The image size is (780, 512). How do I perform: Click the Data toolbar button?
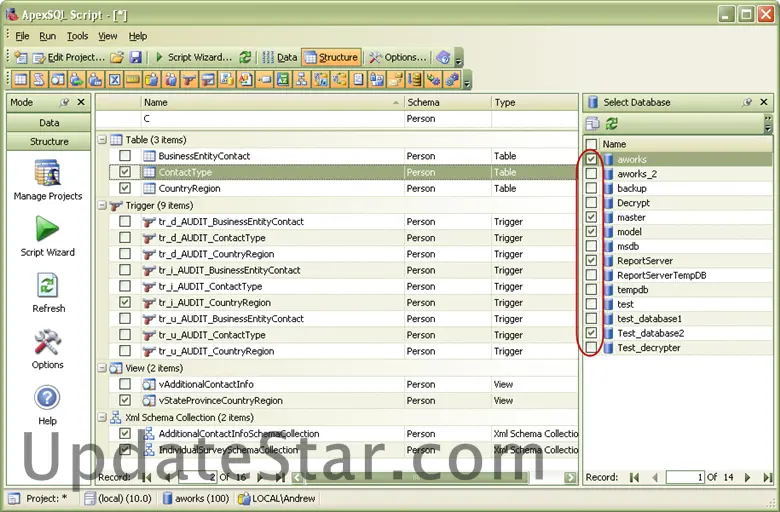point(280,57)
